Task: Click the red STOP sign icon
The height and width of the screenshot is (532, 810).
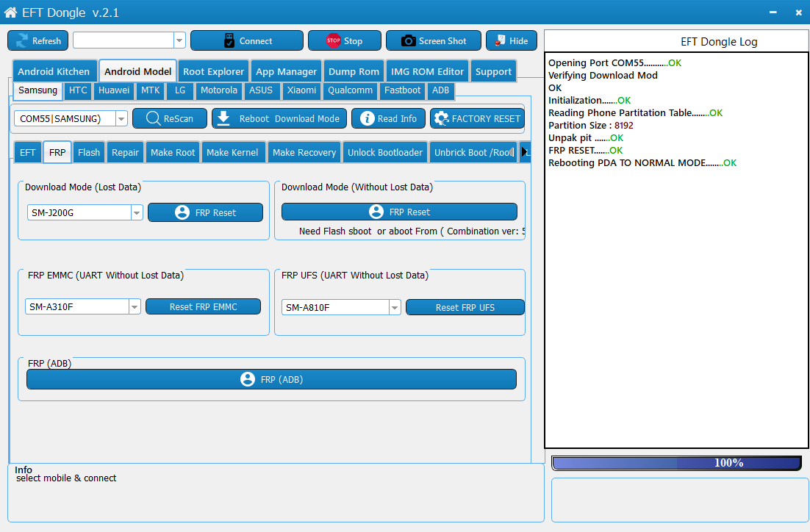Action: tap(333, 40)
